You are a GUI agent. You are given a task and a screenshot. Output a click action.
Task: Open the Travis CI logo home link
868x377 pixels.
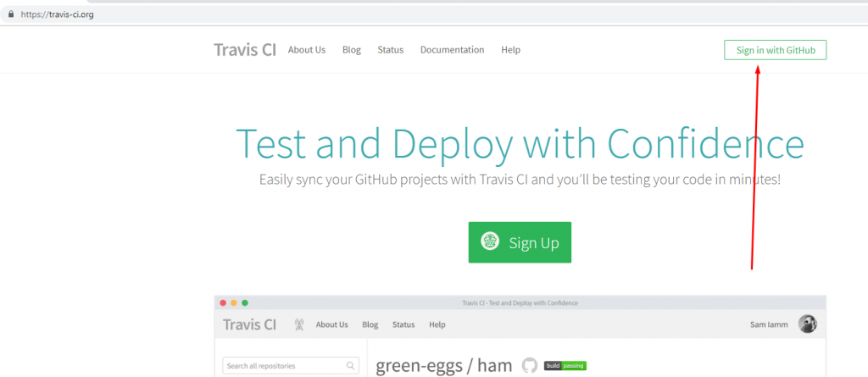(x=245, y=50)
